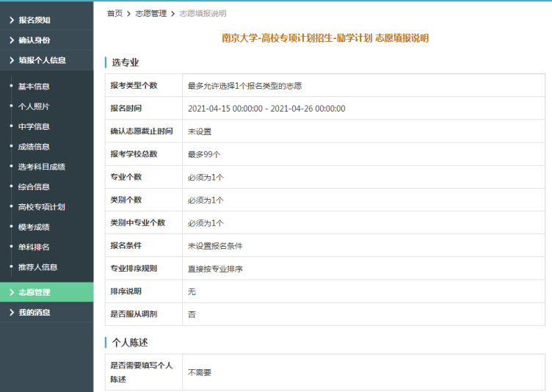552x392 pixels.
Task: Click the 最多99个 value
Action: point(204,154)
